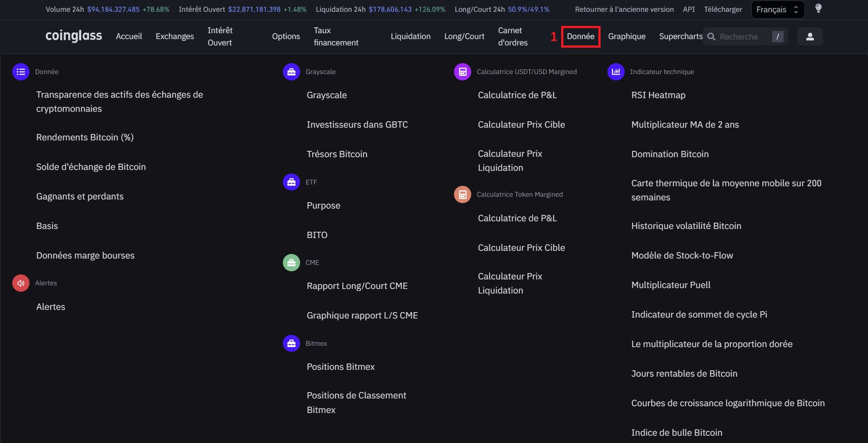This screenshot has height=443, width=868.
Task: Open the Intérêt Ouvert menu
Action: point(220,36)
